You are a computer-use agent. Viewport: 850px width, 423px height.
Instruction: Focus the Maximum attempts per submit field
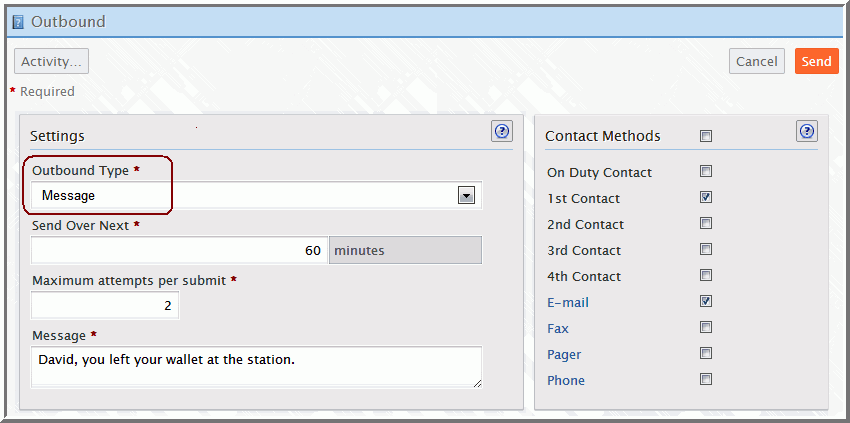105,306
